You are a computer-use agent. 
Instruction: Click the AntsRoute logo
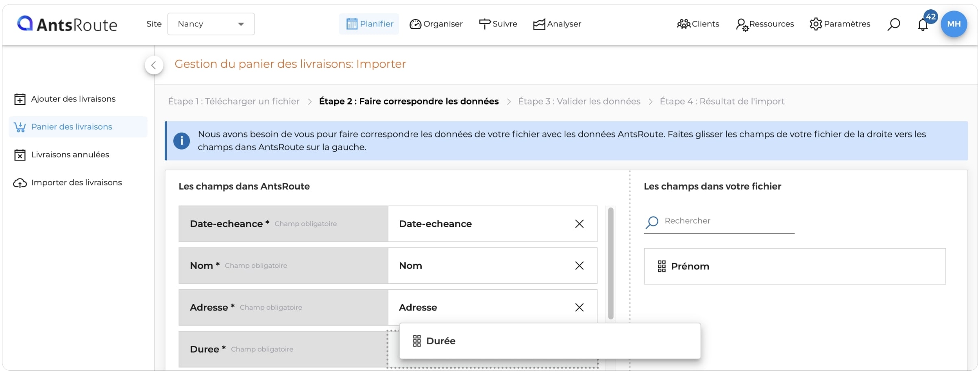click(67, 24)
